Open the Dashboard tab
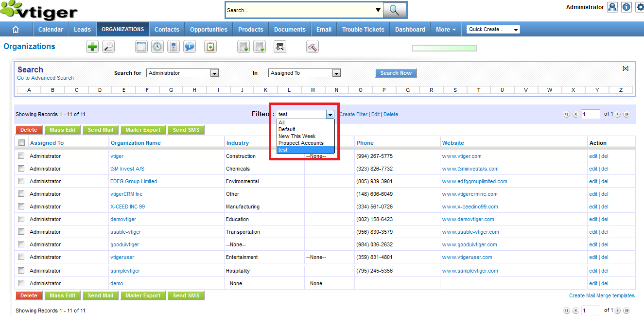 tap(410, 30)
